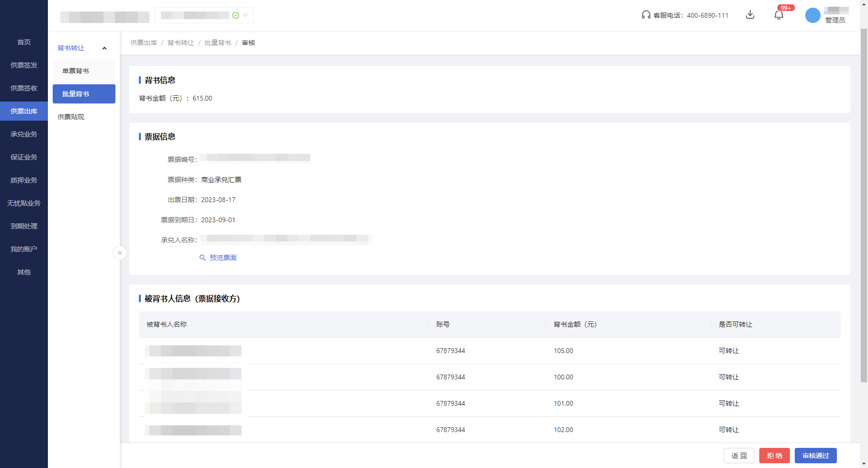Viewport: 868px width, 468px height.
Task: Click the 返回 back button
Action: (739, 456)
